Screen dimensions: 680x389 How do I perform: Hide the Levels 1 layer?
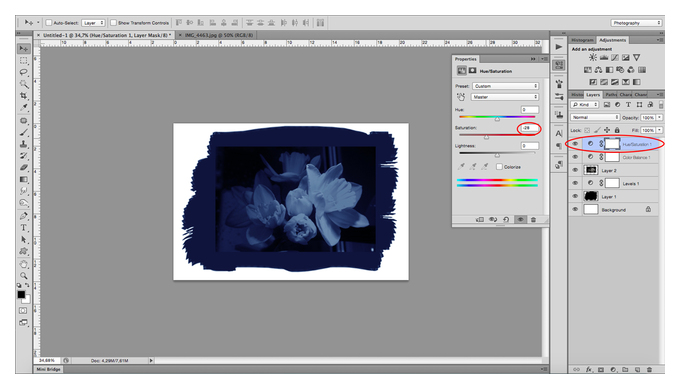pos(575,183)
